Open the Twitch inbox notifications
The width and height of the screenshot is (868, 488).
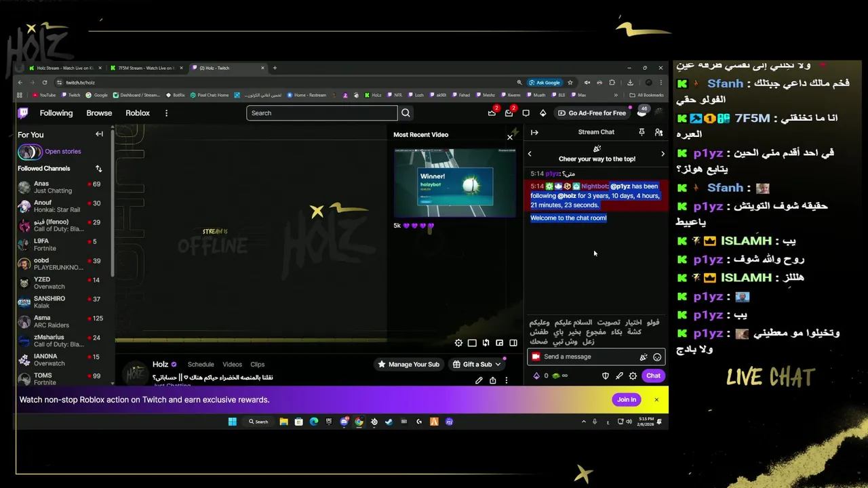pos(509,113)
